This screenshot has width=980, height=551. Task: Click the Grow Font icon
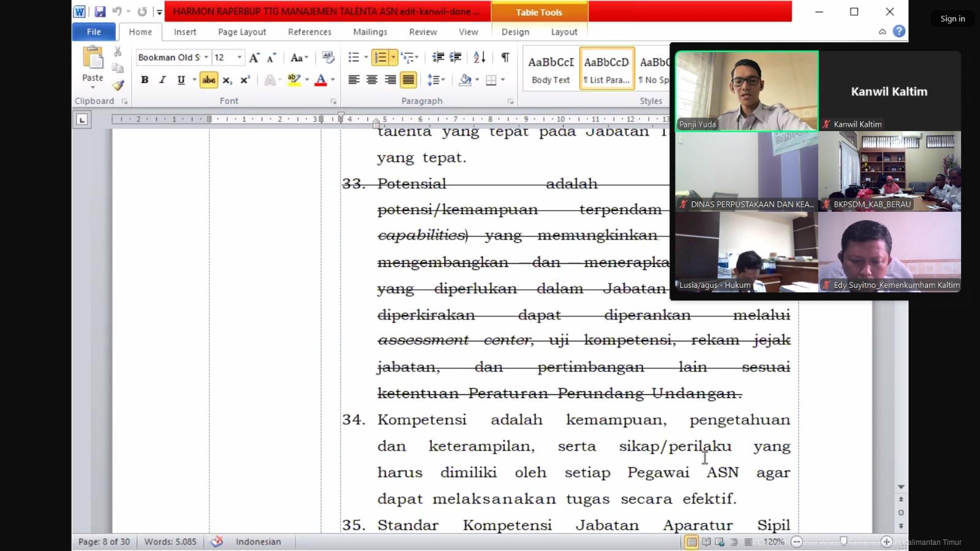254,58
